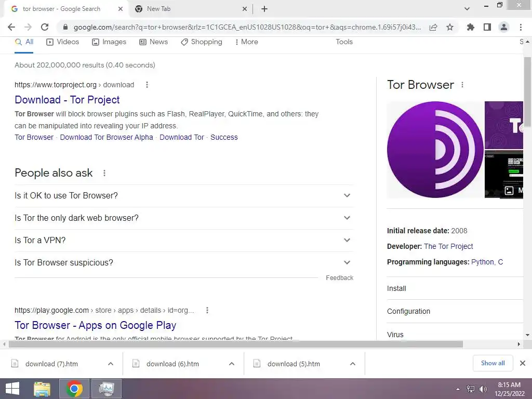Open the More search filters menu
Viewport: 532px width, 399px height.
(x=247, y=42)
